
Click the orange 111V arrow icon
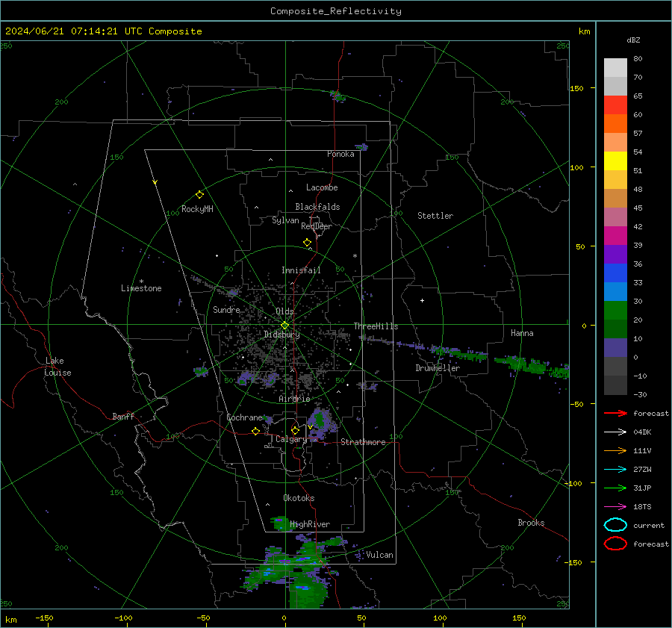click(x=615, y=450)
